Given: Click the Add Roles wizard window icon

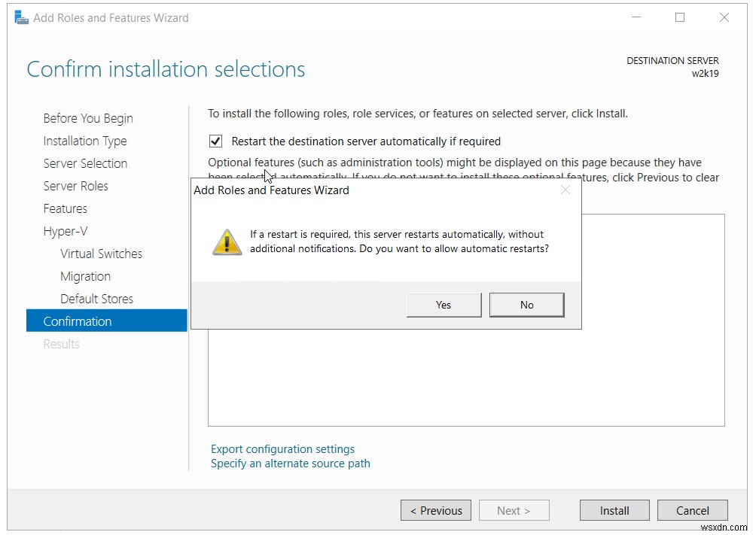Looking at the screenshot, I should point(20,17).
